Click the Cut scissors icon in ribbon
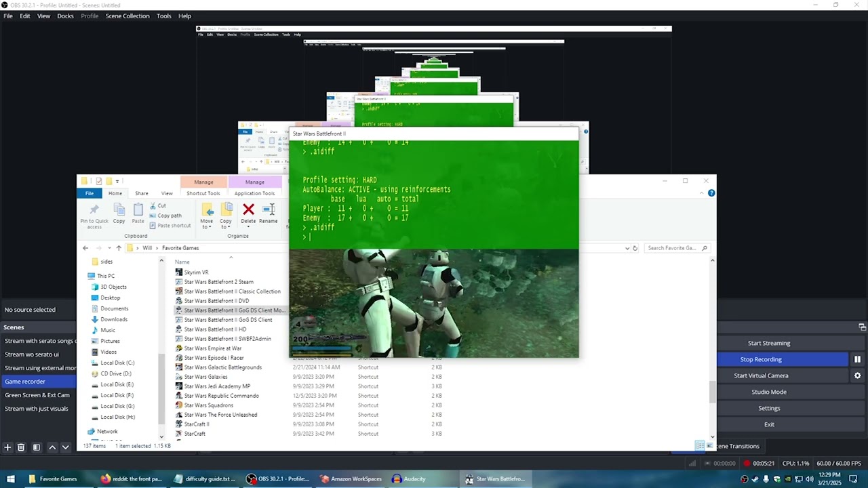This screenshot has width=868, height=488. 153,206
